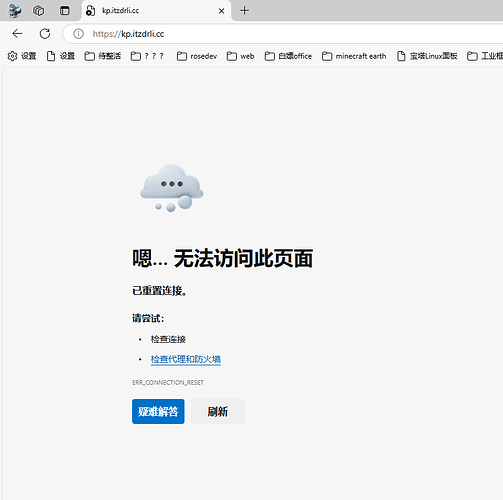This screenshot has width=503, height=500.
Task: Expand the minecraft earth bookmarks folder
Action: pyautogui.click(x=354, y=56)
